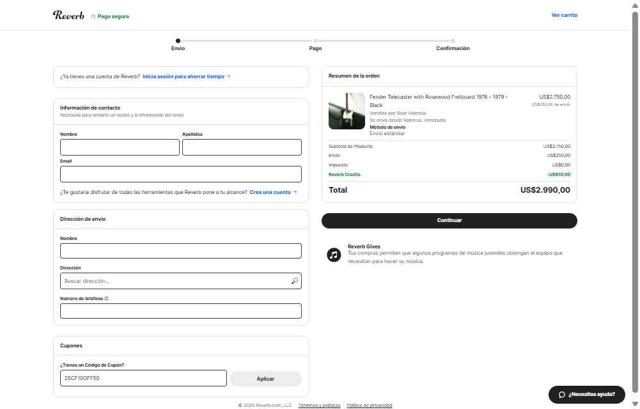Open the Fender Telecaster product thumbnail
The image size is (640, 409).
click(346, 111)
